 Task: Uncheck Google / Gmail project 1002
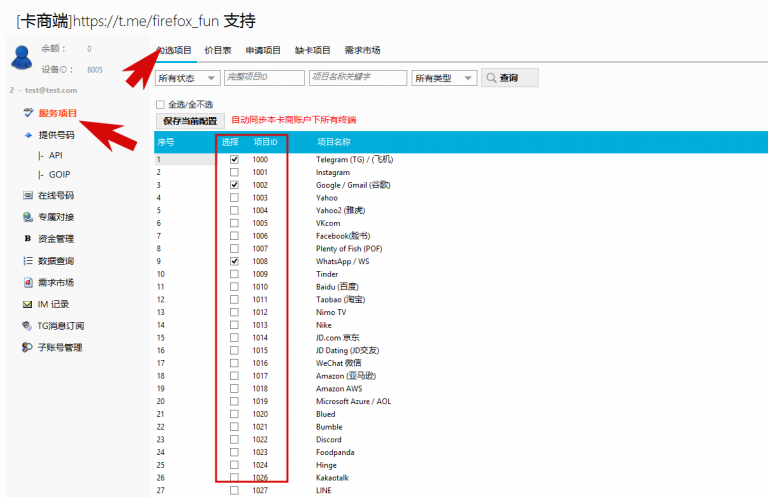pyautogui.click(x=234, y=185)
